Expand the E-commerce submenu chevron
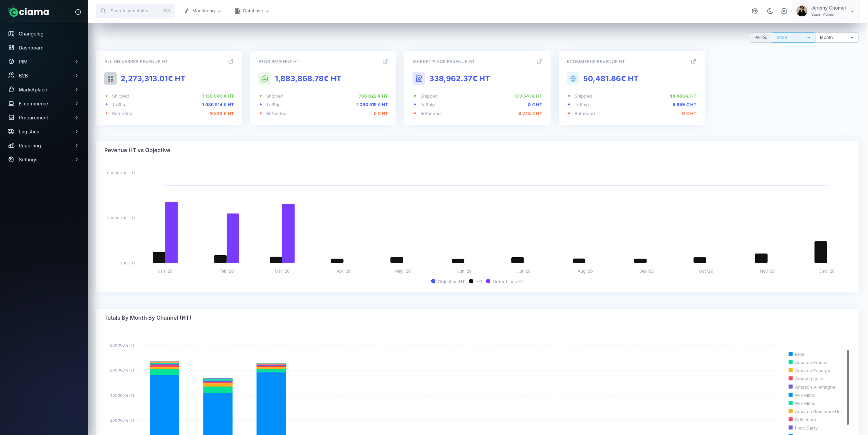 coord(77,103)
